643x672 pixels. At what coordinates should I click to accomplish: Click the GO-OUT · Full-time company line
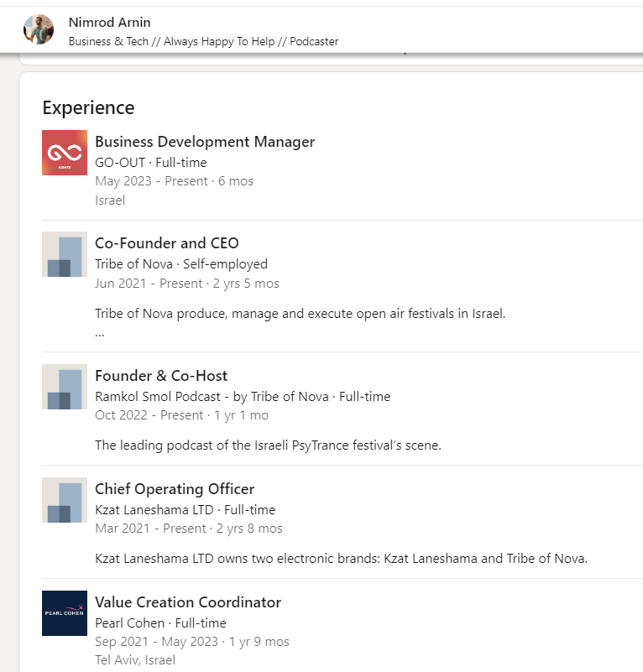tap(150, 163)
